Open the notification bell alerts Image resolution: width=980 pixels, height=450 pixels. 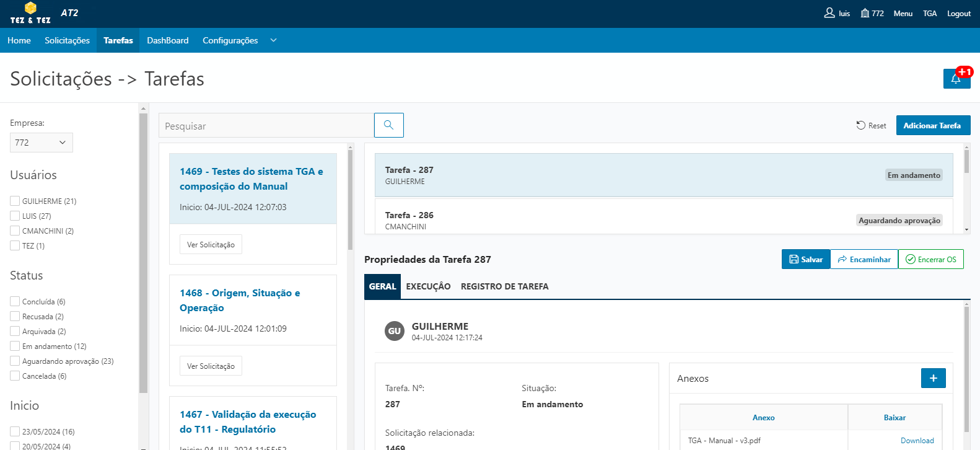pyautogui.click(x=956, y=79)
